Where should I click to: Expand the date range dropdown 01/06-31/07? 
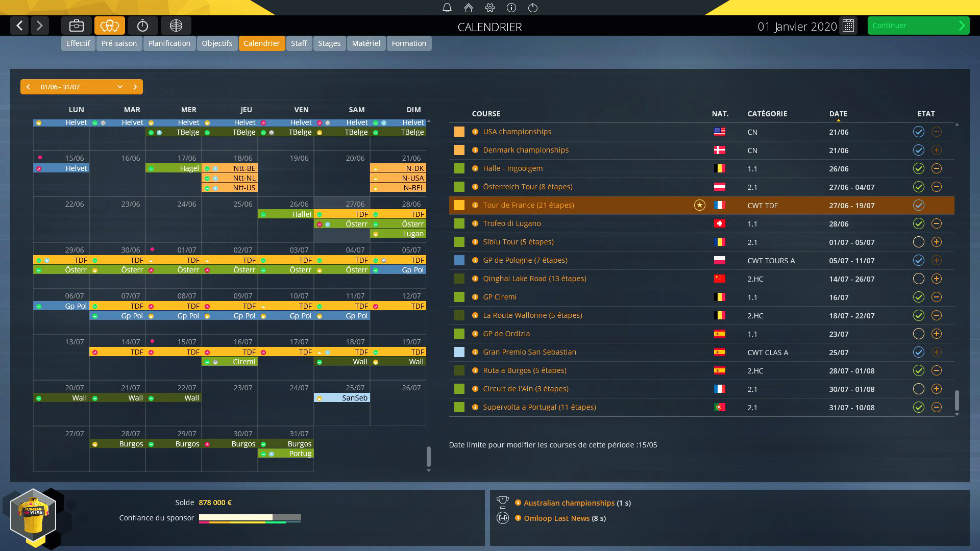tap(120, 86)
